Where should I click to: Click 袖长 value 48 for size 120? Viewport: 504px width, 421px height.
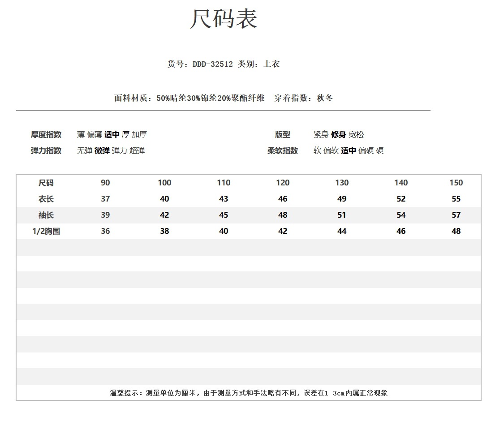coord(283,215)
